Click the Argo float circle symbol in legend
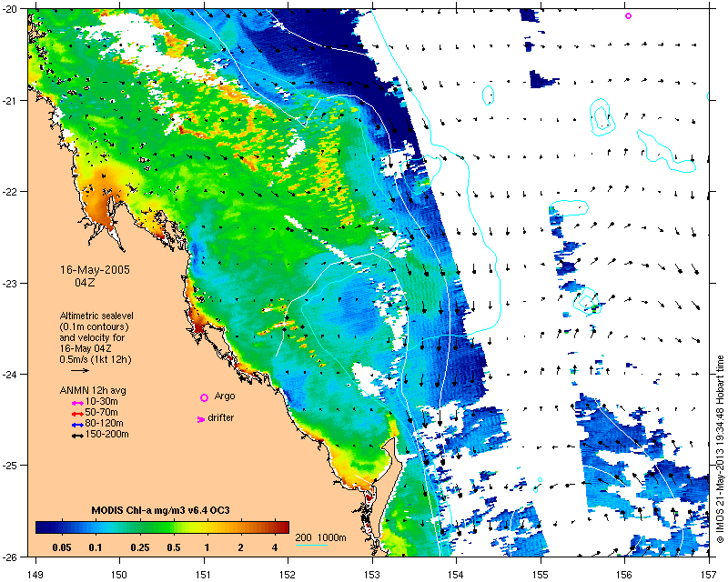Screen dimensions: 728x582 point(204,397)
